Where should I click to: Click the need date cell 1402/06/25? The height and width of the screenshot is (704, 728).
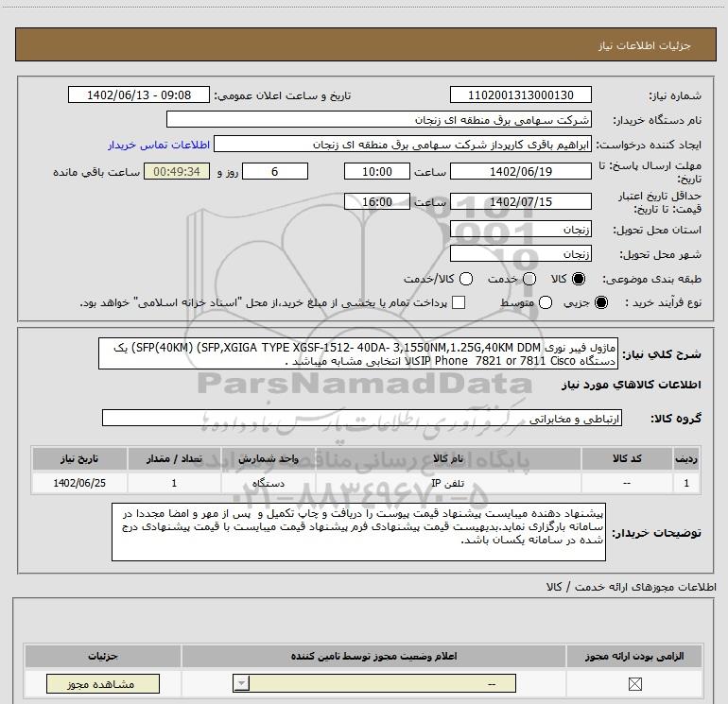[x=79, y=483]
